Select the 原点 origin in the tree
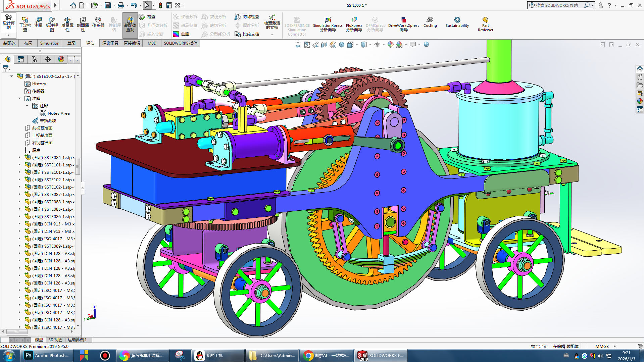Viewport: 644px width, 362px height. point(36,150)
